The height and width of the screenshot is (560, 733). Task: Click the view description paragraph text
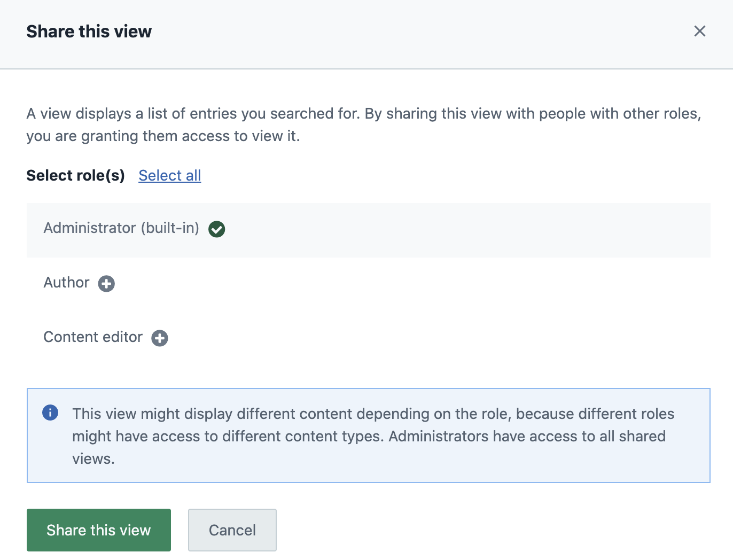363,125
